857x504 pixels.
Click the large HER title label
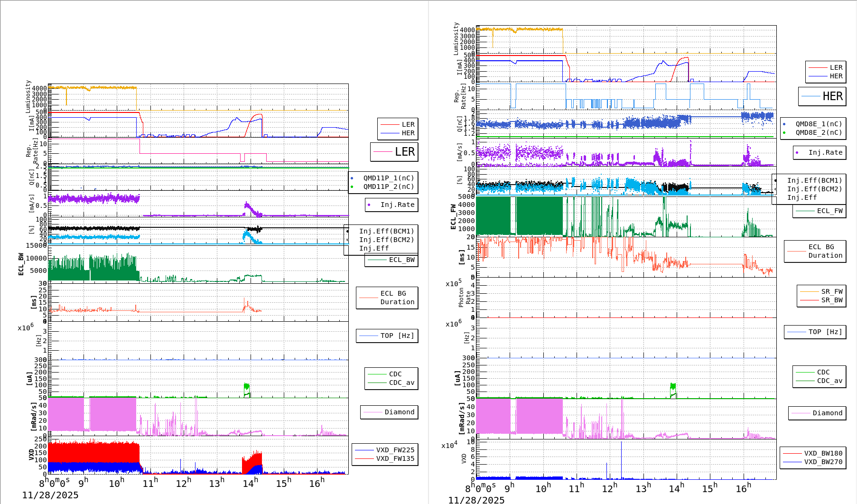point(832,96)
